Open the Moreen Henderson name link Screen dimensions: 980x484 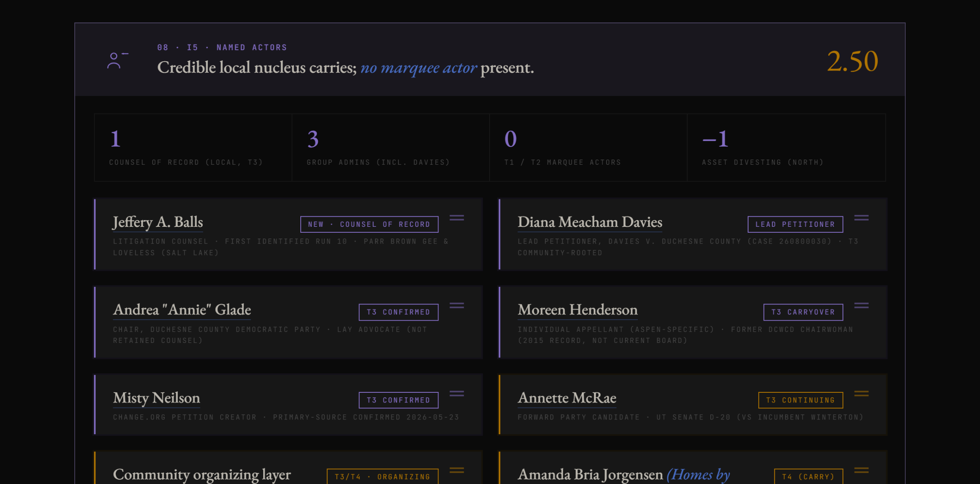[577, 310]
